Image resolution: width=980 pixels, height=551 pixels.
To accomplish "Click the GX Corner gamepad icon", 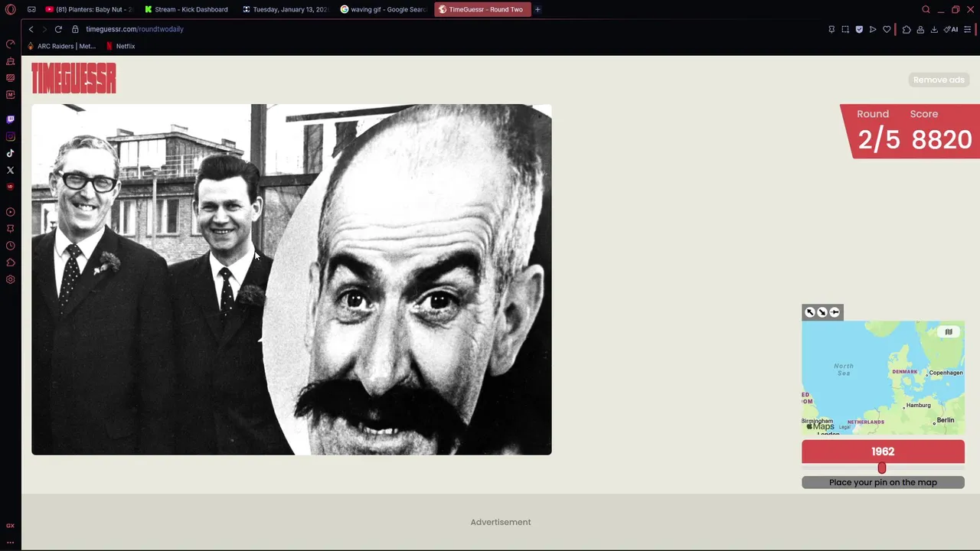I will click(31, 9).
